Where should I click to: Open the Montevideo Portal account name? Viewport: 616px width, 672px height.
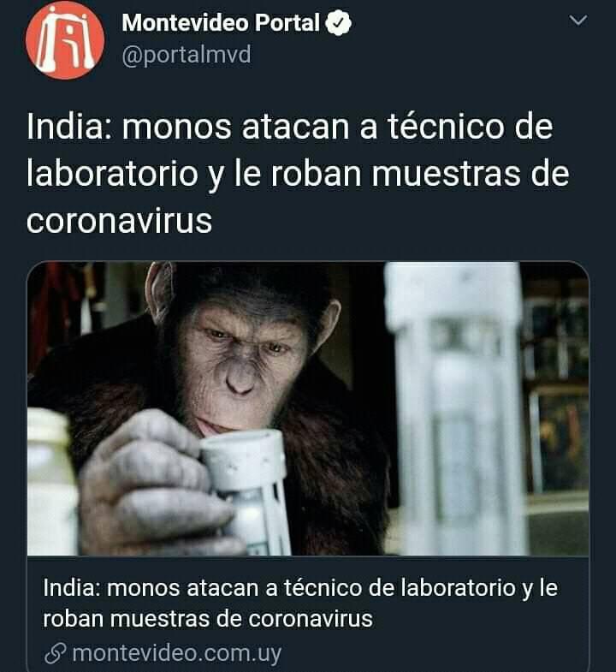[x=221, y=23]
